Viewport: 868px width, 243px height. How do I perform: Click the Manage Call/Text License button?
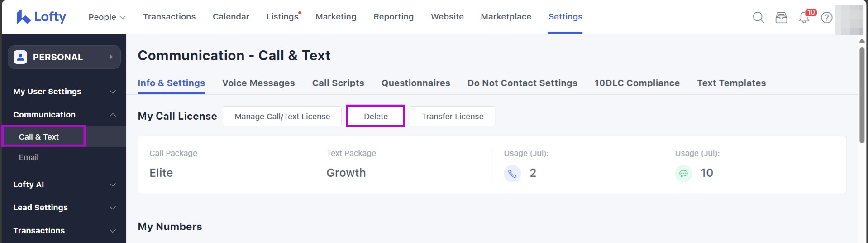coord(282,117)
